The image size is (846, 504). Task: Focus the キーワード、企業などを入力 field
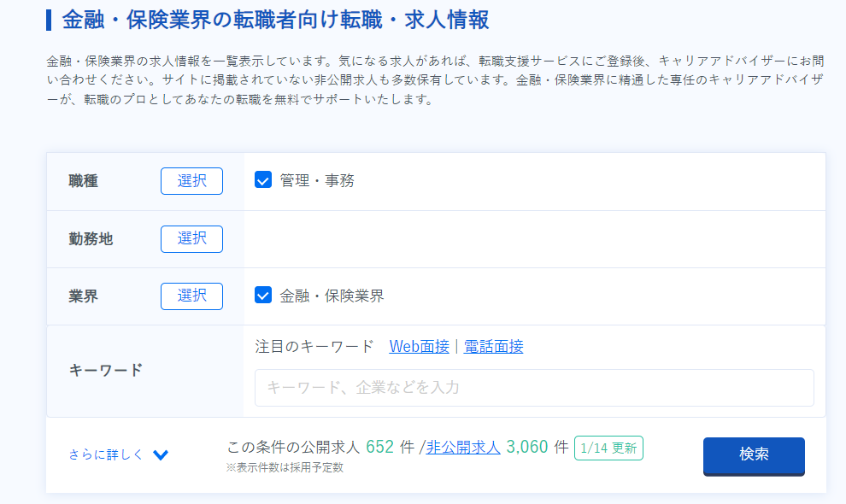pyautogui.click(x=534, y=388)
